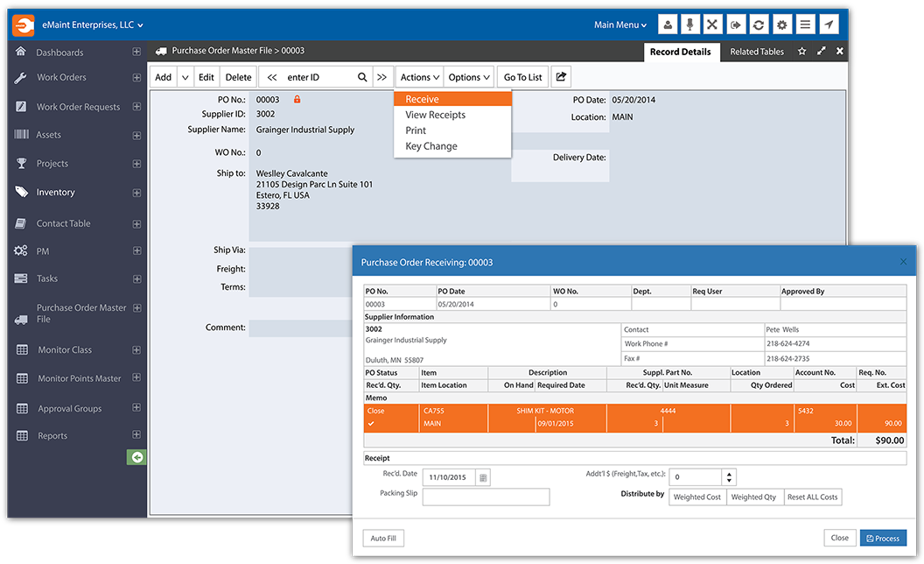The width and height of the screenshot is (924, 564).
Task: Open Tasks in the sidebar
Action: pyautogui.click(x=47, y=278)
